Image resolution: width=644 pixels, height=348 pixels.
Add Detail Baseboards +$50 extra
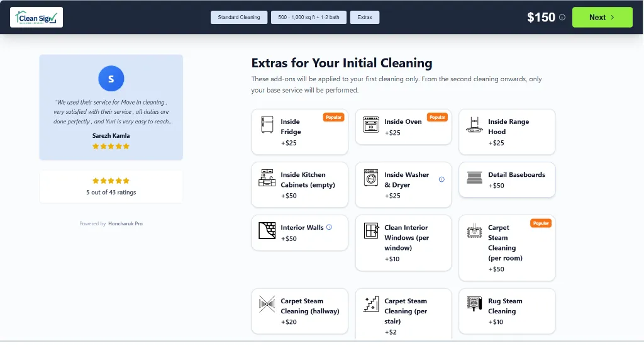click(507, 179)
